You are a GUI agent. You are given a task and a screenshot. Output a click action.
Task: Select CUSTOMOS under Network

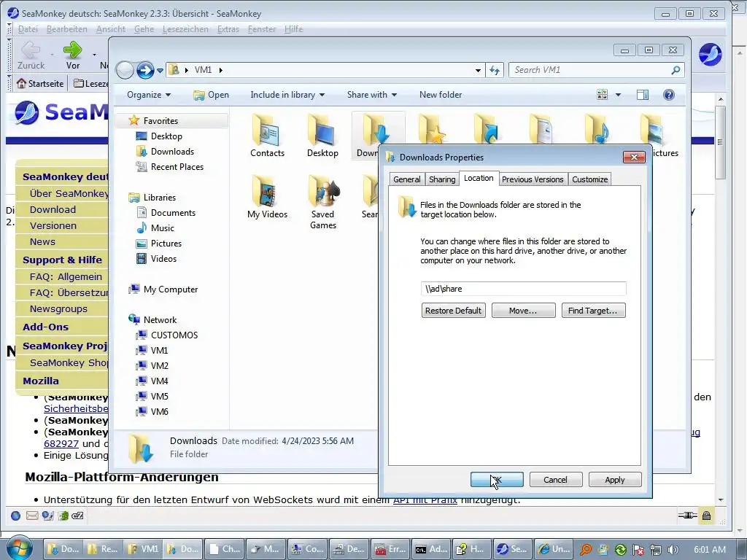pos(167,335)
